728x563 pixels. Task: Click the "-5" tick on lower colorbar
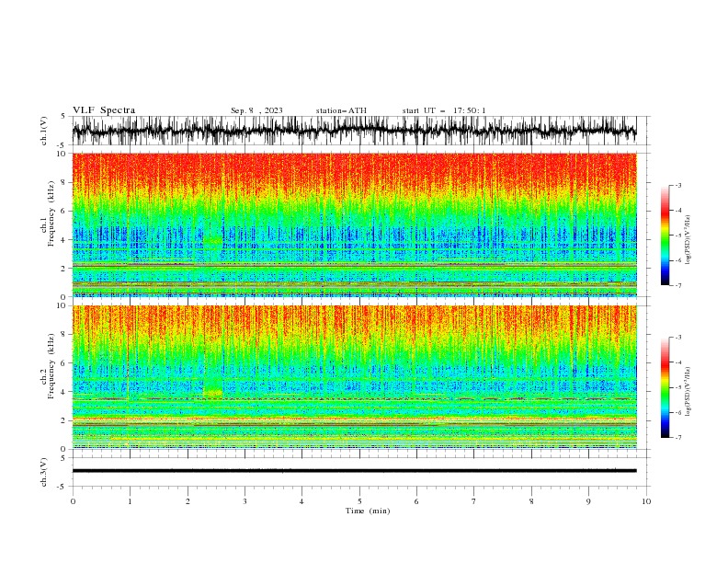pyautogui.click(x=677, y=387)
